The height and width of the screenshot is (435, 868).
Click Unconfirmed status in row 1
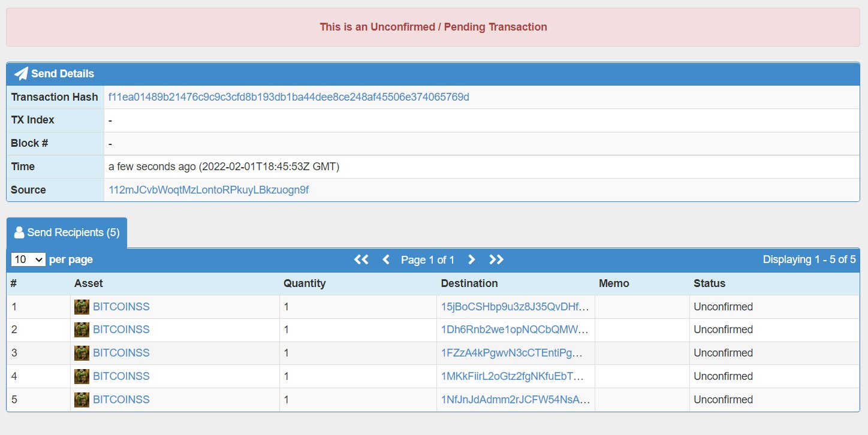[723, 307]
